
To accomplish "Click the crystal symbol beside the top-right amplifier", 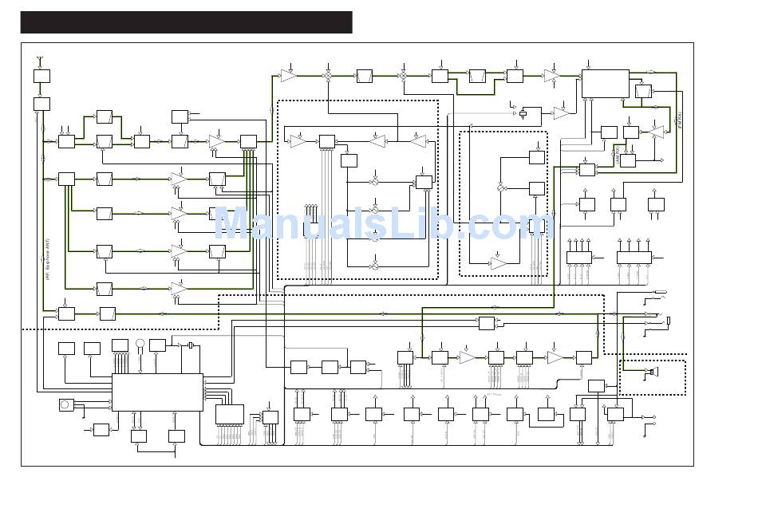I will (x=523, y=114).
